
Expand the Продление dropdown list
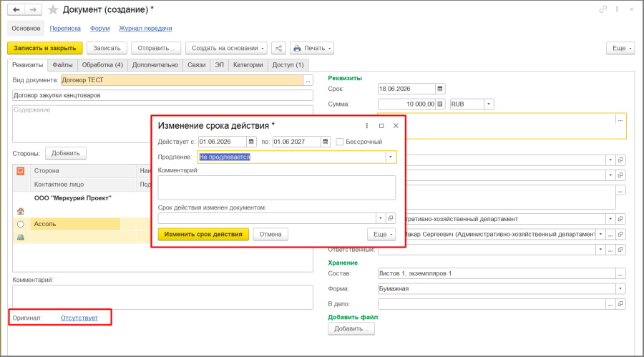point(391,157)
